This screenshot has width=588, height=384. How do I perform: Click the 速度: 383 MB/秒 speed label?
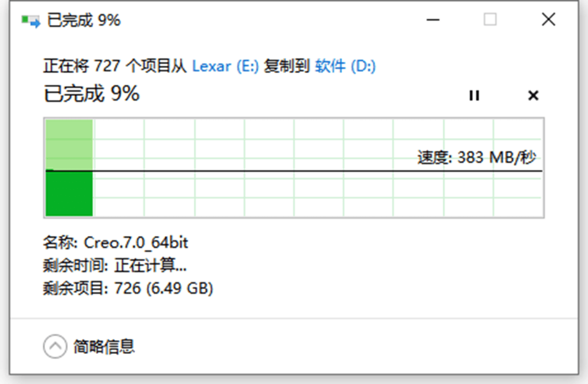click(476, 158)
